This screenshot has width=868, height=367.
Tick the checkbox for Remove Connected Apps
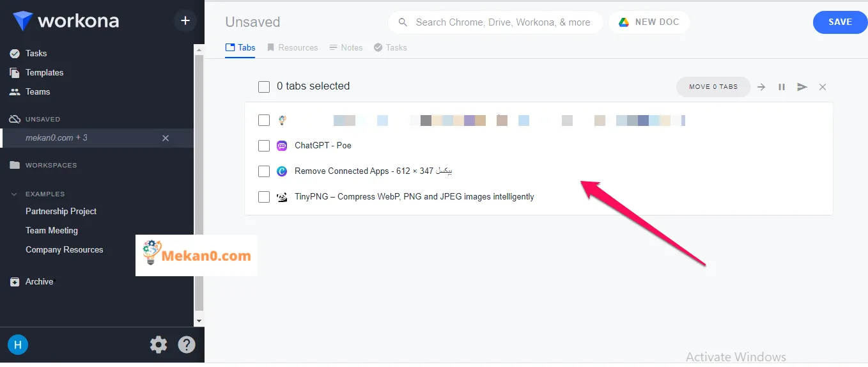pyautogui.click(x=264, y=171)
